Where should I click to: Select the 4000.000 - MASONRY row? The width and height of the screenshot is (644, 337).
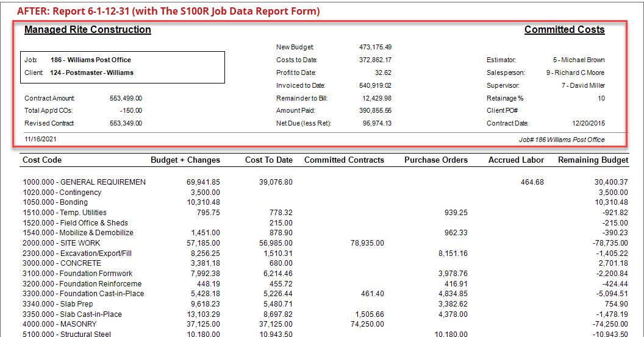pos(325,324)
